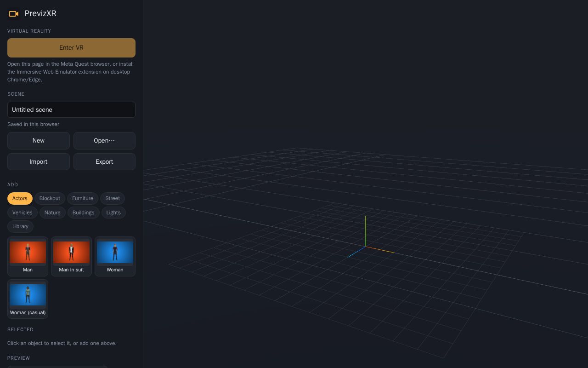Image resolution: width=588 pixels, height=368 pixels.
Task: Click the Export button
Action: tap(104, 162)
